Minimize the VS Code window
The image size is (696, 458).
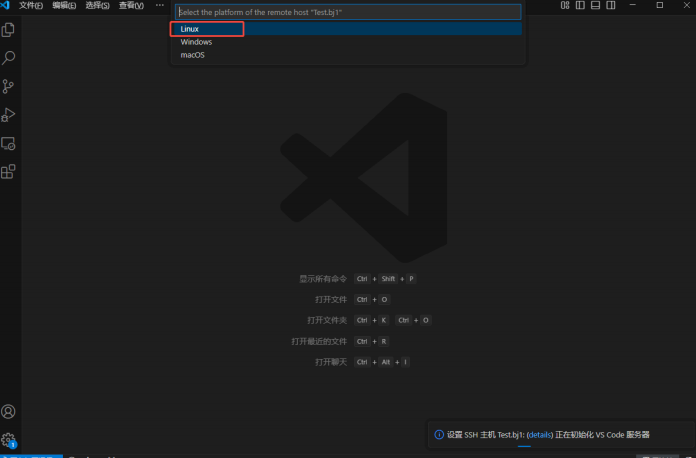click(x=633, y=5)
